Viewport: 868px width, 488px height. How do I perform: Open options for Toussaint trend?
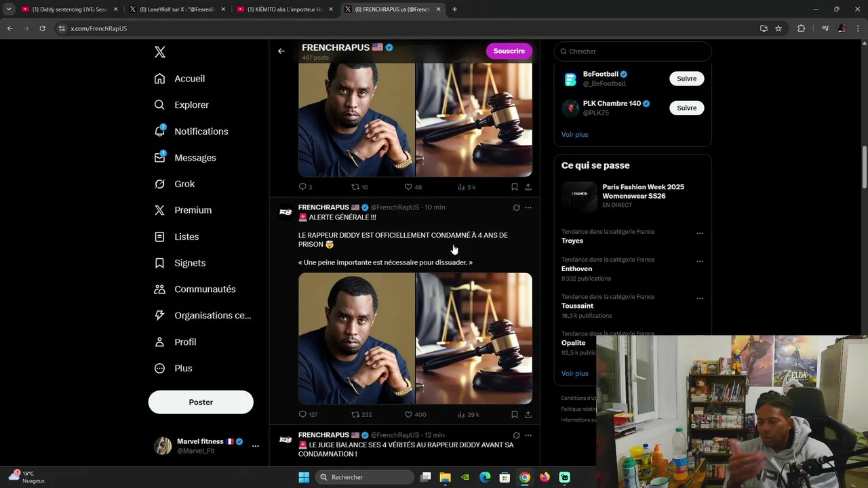click(x=700, y=299)
